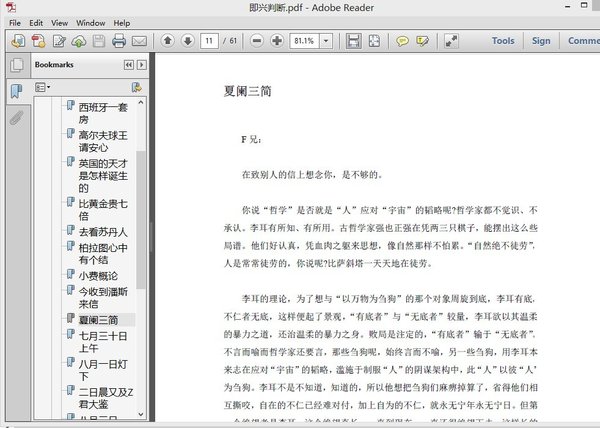Open the Sign pane
Image resolution: width=600 pixels, height=428 pixels.
click(x=541, y=41)
